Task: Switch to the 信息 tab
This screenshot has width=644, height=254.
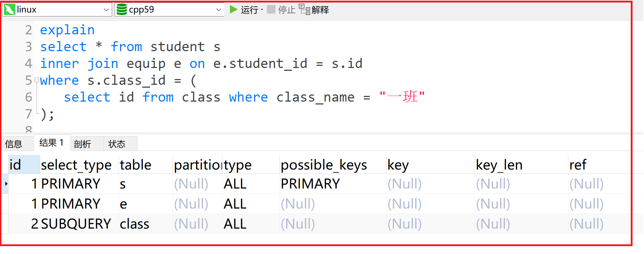Action: pos(14,144)
